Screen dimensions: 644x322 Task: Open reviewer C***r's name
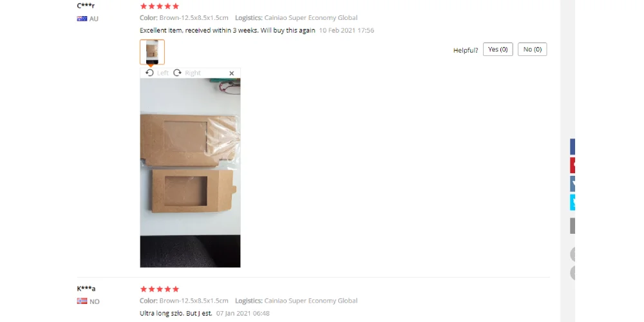(86, 6)
